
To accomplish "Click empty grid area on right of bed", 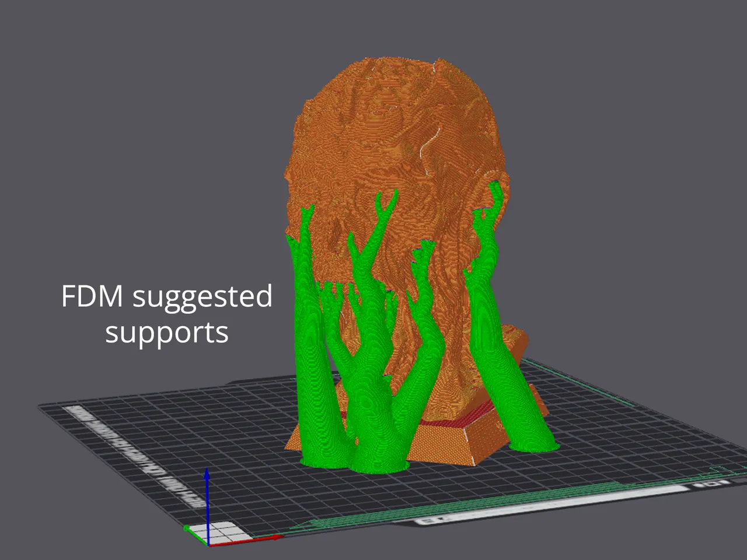I will [x=642, y=443].
